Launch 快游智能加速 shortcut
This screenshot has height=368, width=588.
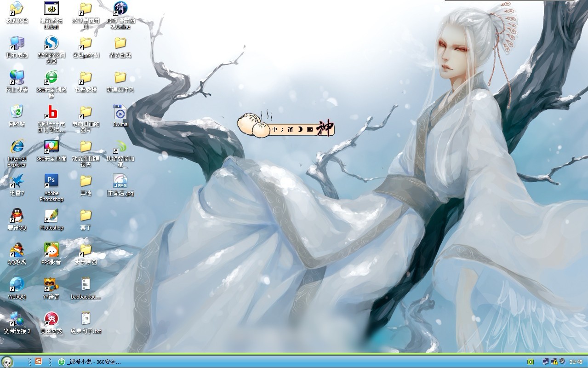click(x=120, y=153)
